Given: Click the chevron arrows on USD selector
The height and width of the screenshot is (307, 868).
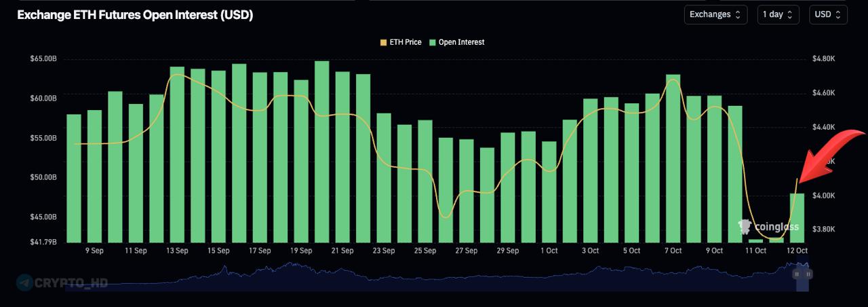Looking at the screenshot, I should point(837,14).
